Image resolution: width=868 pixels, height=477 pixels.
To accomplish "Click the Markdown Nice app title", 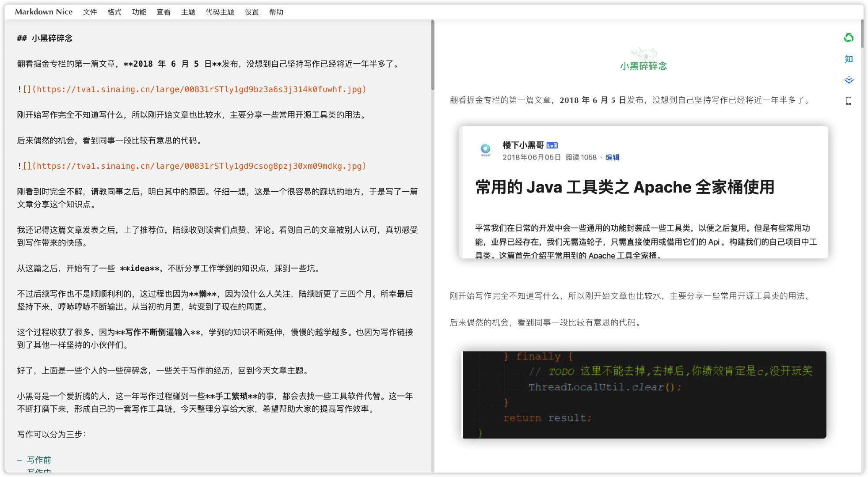I will tap(44, 12).
